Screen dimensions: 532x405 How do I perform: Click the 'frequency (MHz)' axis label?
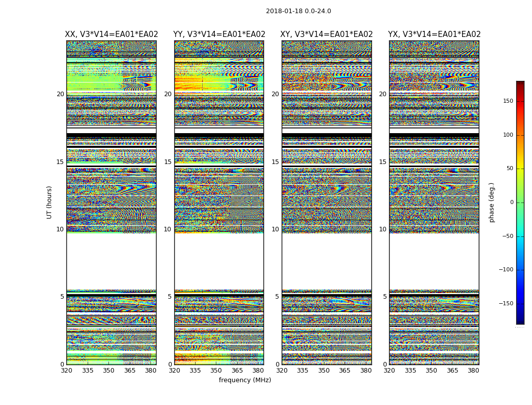pos(245,380)
